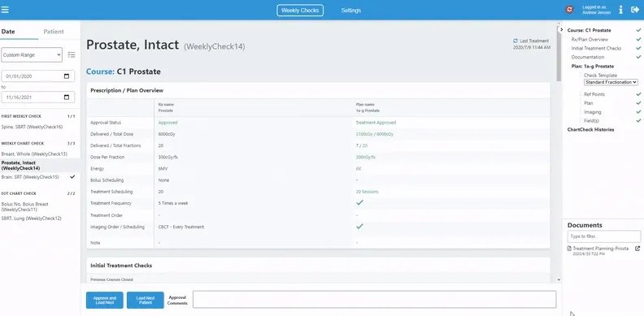Image resolution: width=644 pixels, height=316 pixels.
Task: Click the Documents filter field
Action: tap(603, 236)
